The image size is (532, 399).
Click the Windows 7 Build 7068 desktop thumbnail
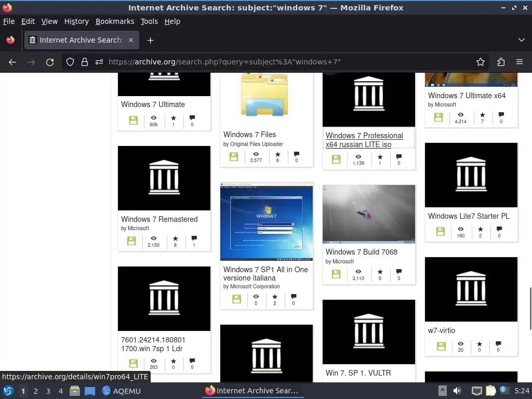(369, 214)
